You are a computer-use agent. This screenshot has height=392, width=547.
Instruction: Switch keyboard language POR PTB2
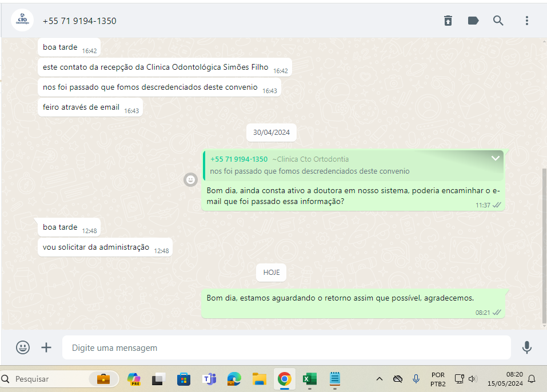pos(438,379)
